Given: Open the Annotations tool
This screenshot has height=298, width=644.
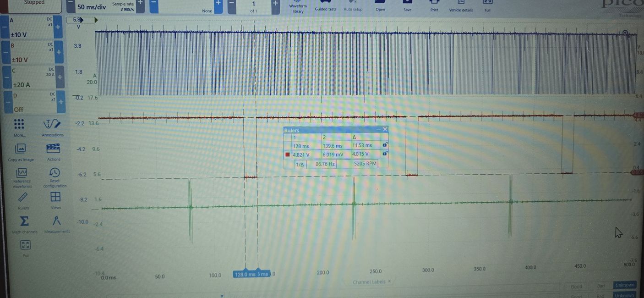Looking at the screenshot, I should 52,125.
